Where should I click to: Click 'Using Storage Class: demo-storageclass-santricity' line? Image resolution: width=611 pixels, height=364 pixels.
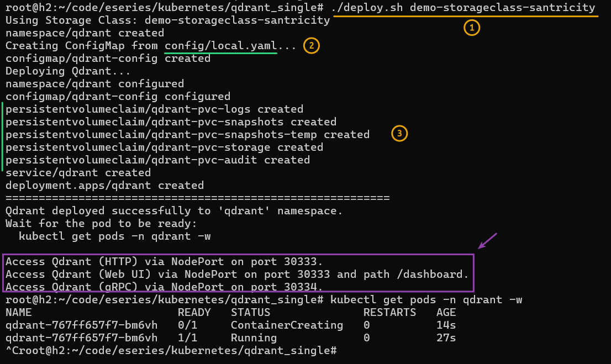click(167, 20)
